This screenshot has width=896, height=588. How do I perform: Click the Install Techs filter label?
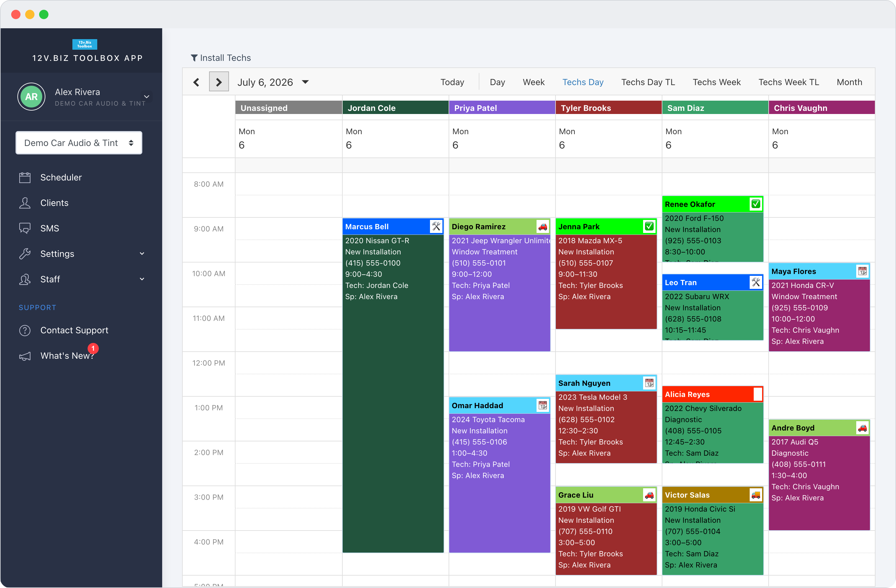(x=225, y=57)
